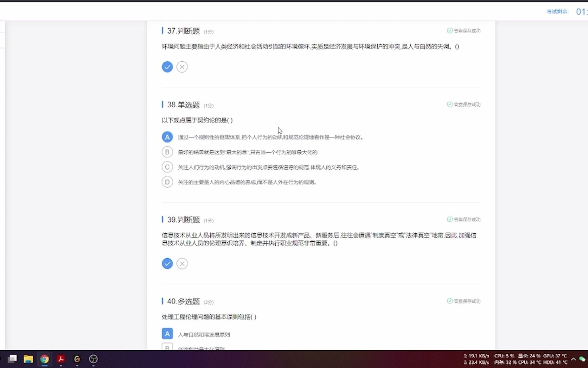Click the question 37 statement about environmental problems
Screen dimensions: 588x368
point(310,47)
